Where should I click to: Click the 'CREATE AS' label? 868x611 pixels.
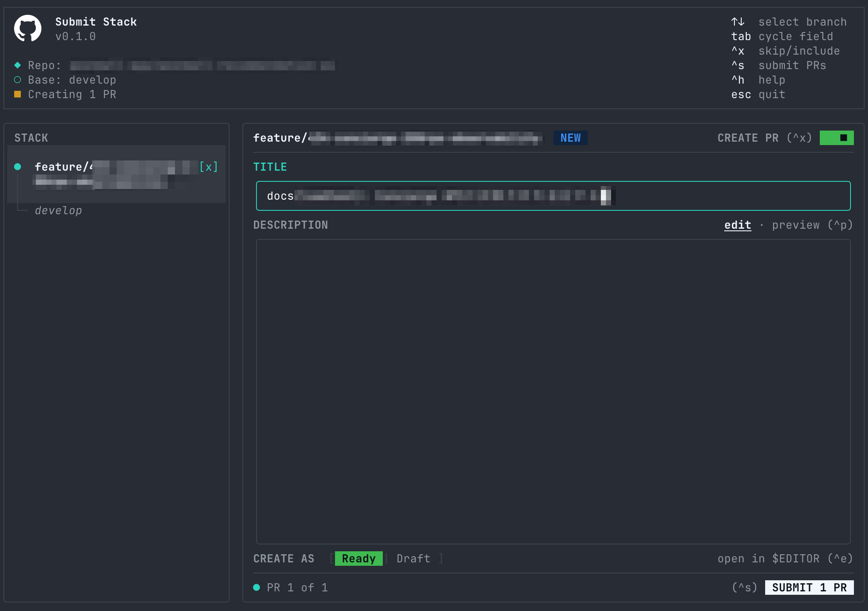284,559
